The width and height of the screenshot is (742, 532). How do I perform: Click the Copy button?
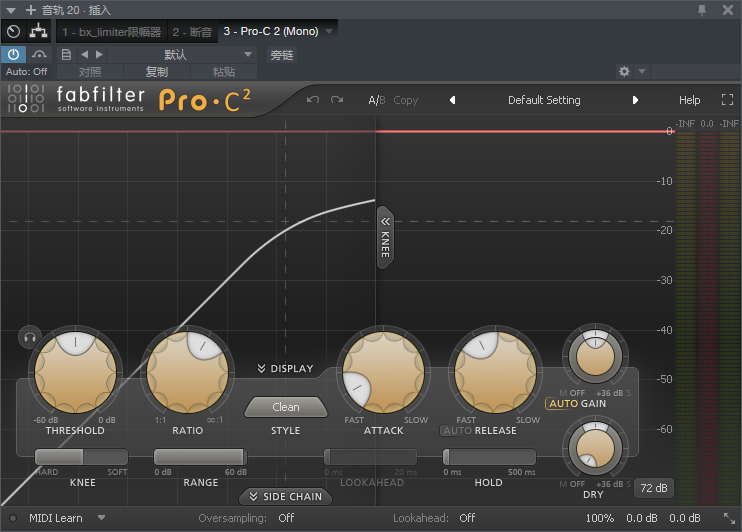(x=406, y=100)
